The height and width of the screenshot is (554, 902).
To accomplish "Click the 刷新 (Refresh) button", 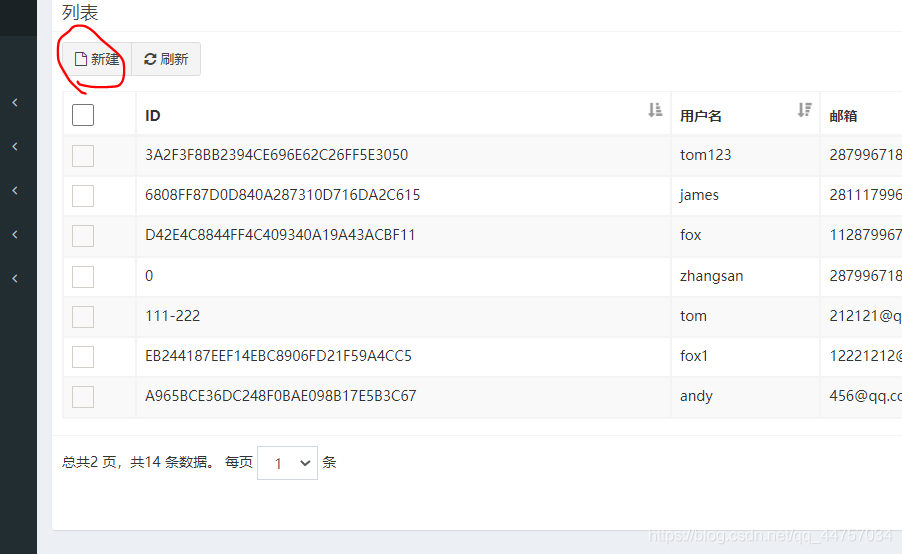I will click(x=166, y=59).
